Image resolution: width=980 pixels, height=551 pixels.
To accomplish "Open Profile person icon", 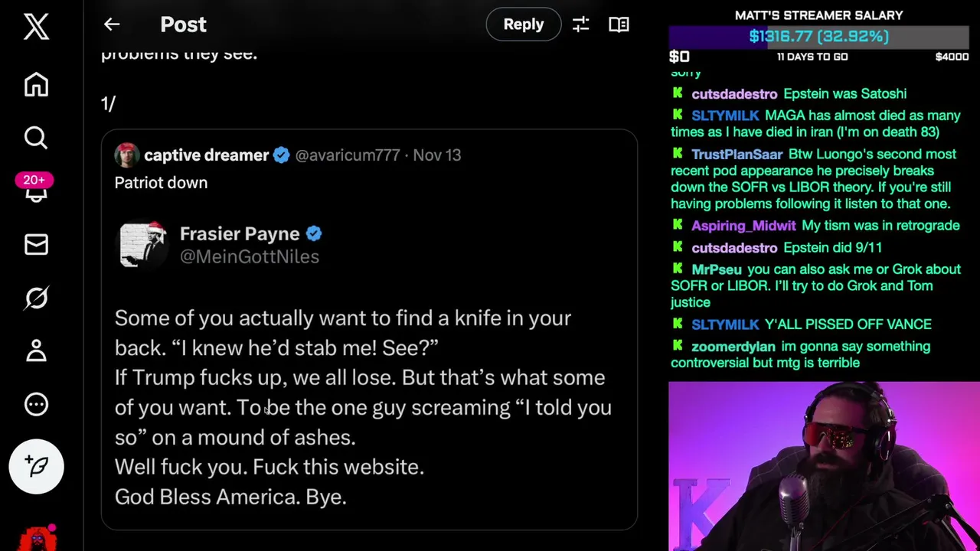I will [36, 351].
